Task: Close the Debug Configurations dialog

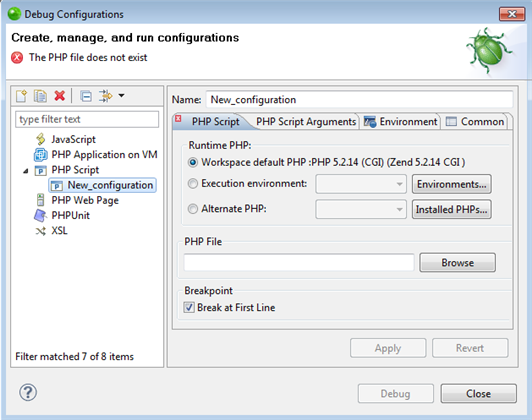Action: tap(478, 394)
